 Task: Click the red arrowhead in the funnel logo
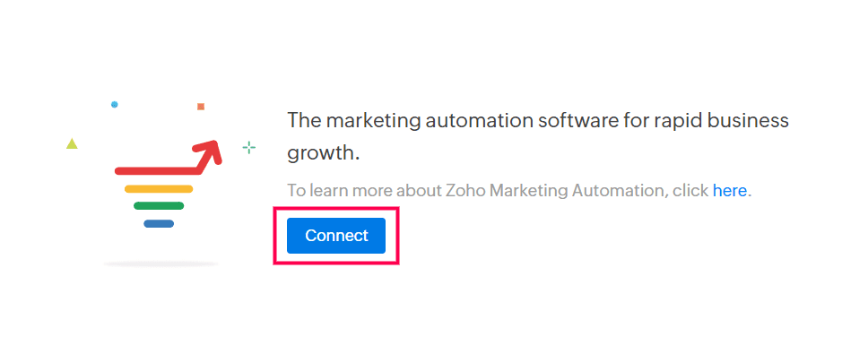(x=208, y=151)
